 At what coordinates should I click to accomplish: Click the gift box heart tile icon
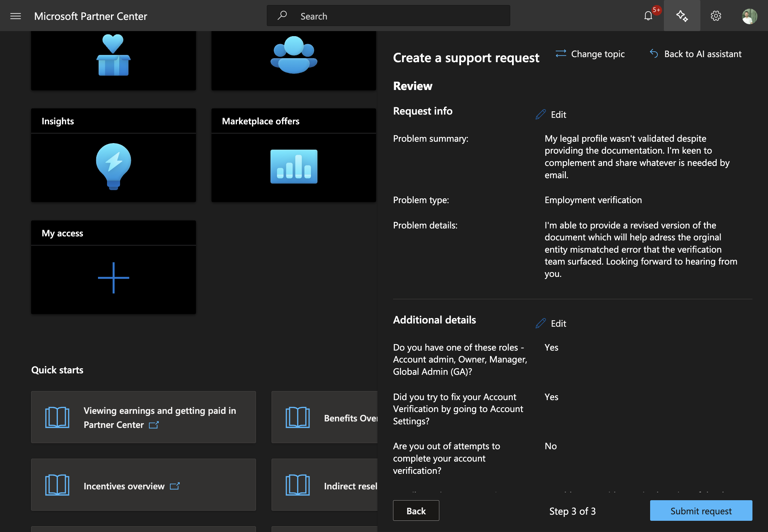[x=114, y=55]
